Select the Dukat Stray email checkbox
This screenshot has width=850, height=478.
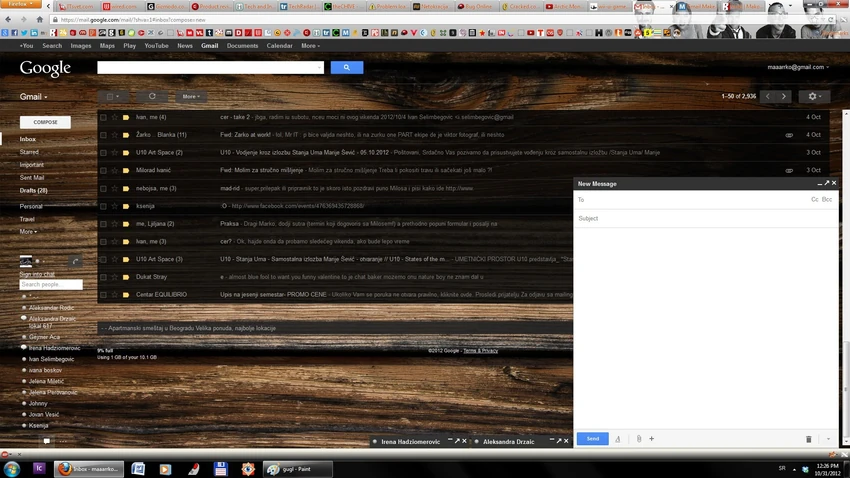click(103, 277)
